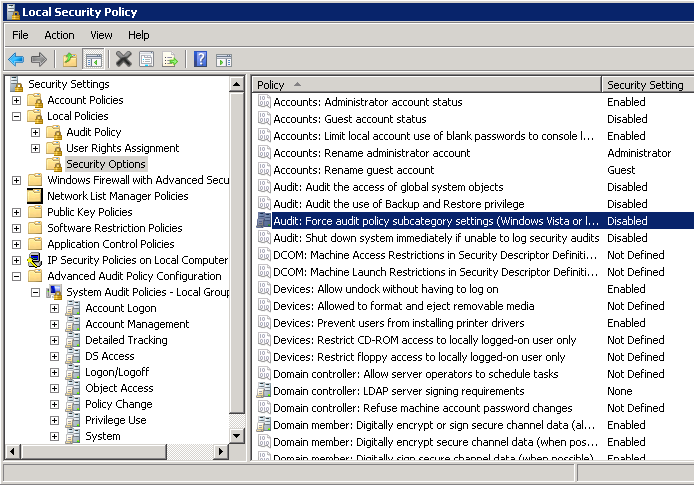Screen dimensions: 694x485
Task: Click the blue Help question mark icon
Action: click(200, 59)
